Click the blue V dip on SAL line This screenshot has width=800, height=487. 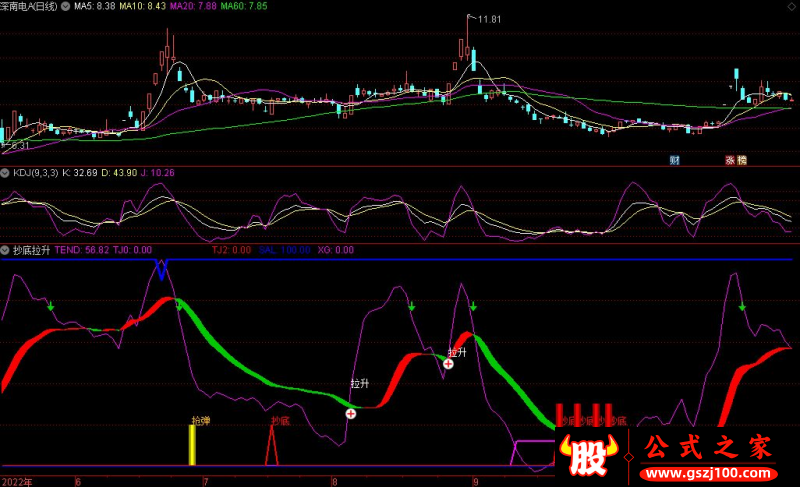tap(162, 269)
